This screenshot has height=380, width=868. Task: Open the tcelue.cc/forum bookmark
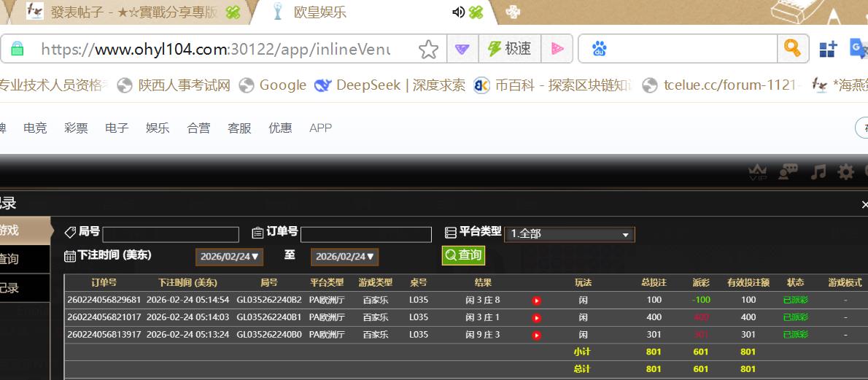[x=722, y=85]
